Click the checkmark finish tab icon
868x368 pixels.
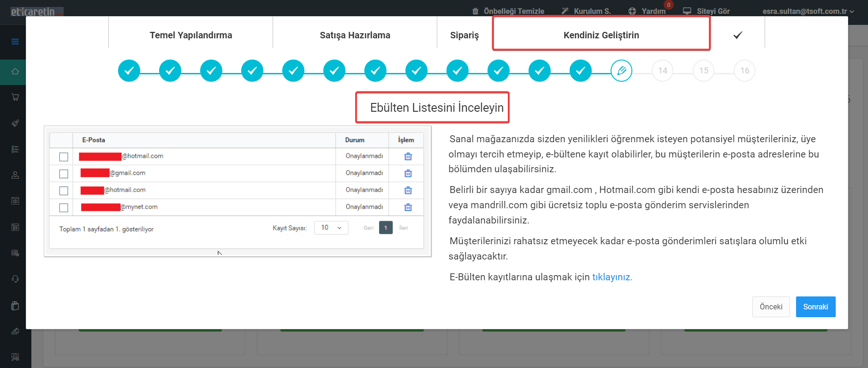tap(737, 35)
